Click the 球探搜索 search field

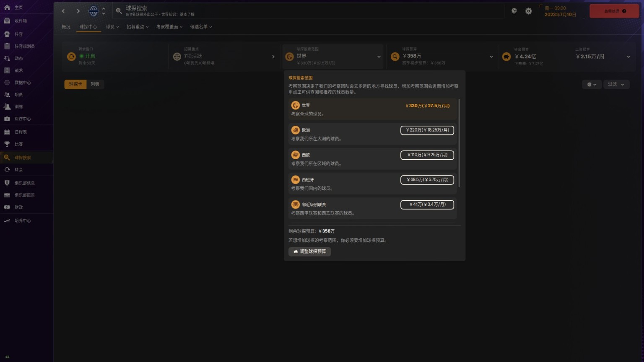click(308, 11)
